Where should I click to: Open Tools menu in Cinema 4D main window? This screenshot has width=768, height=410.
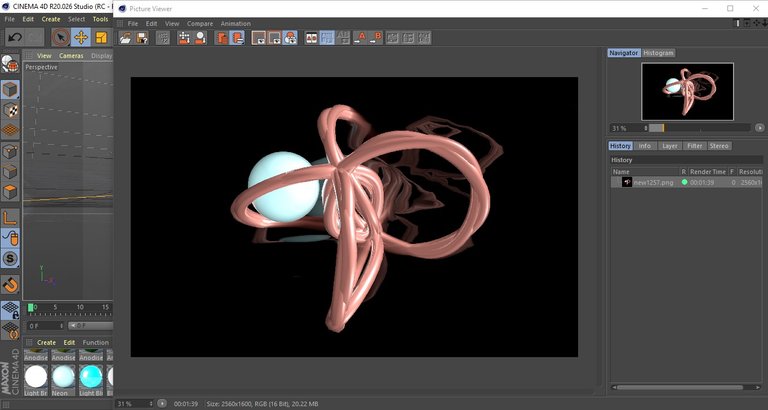pos(100,19)
